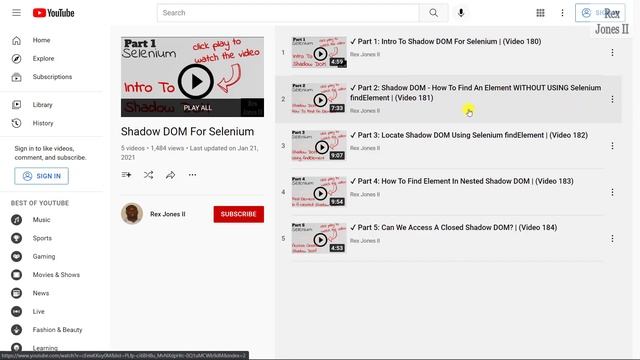Click into the Search field
This screenshot has height=360, width=640.
[x=288, y=13]
